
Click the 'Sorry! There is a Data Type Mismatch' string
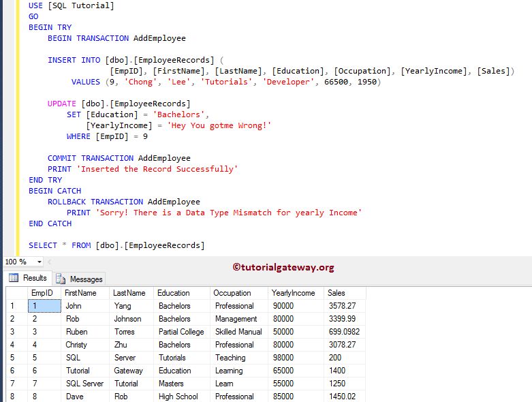[229, 213]
